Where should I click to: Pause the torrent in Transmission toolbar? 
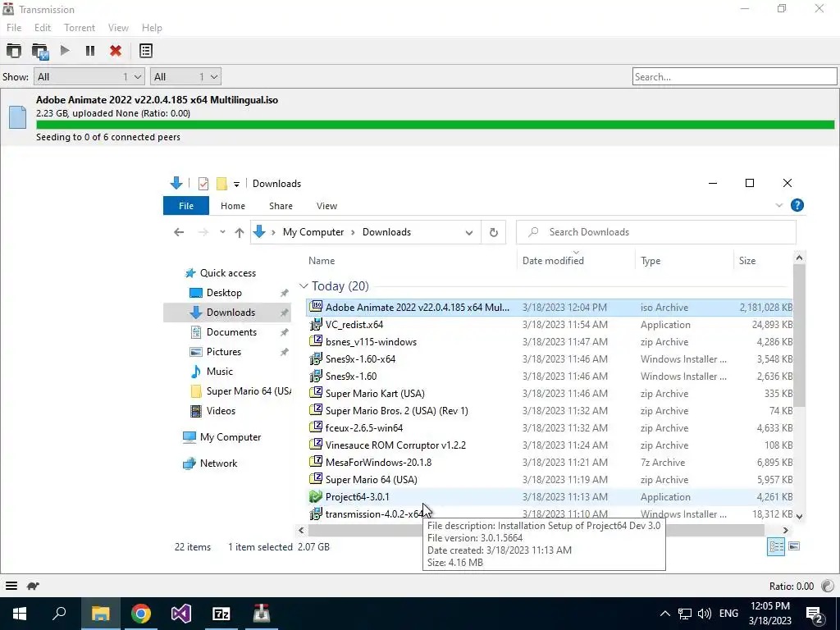90,51
